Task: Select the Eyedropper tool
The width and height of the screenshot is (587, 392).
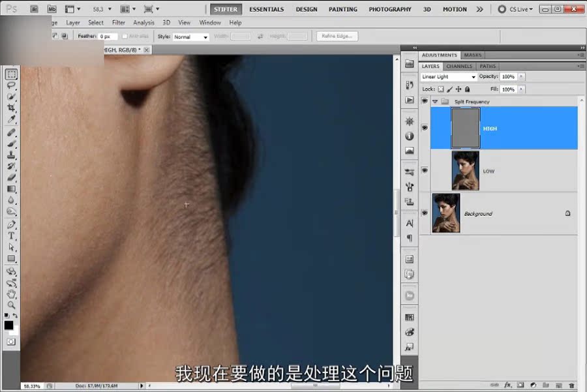Action: pyautogui.click(x=11, y=119)
